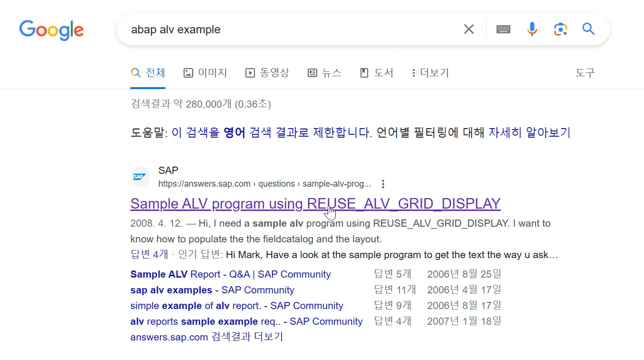This screenshot has height=360, width=644.
Task: Click the 2006년 4월 17일 date
Action: coord(464,290)
